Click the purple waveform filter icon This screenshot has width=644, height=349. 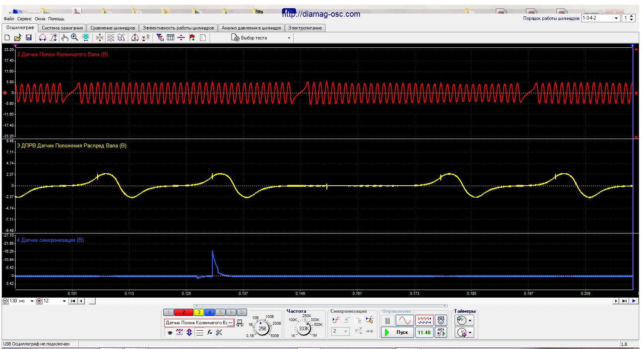[179, 332]
